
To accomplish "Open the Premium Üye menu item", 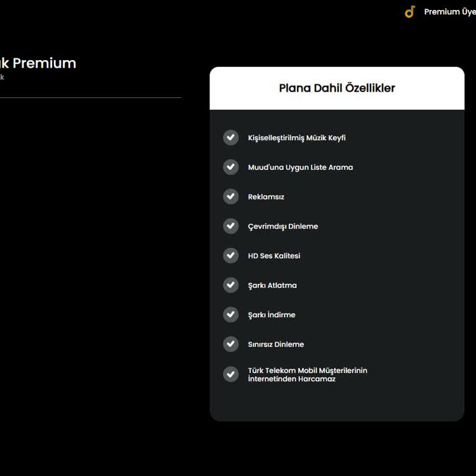I will coord(450,12).
